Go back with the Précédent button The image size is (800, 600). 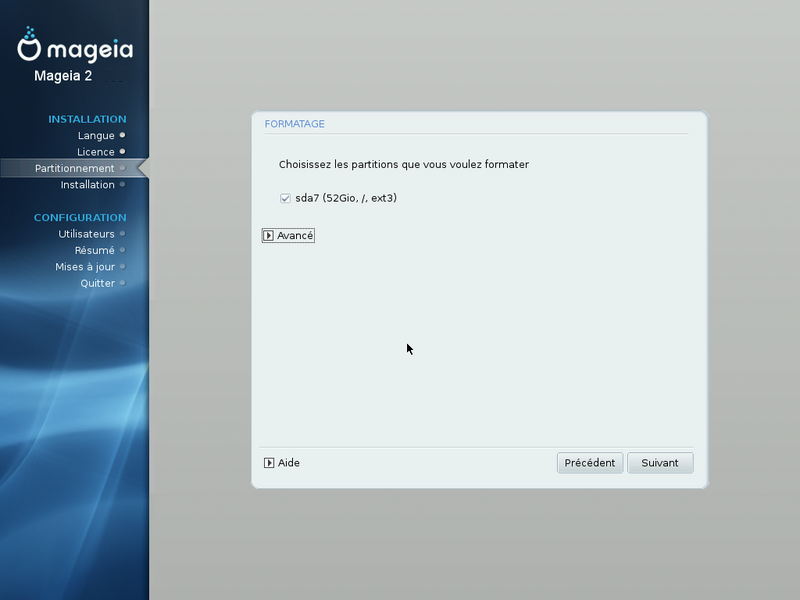[590, 463]
